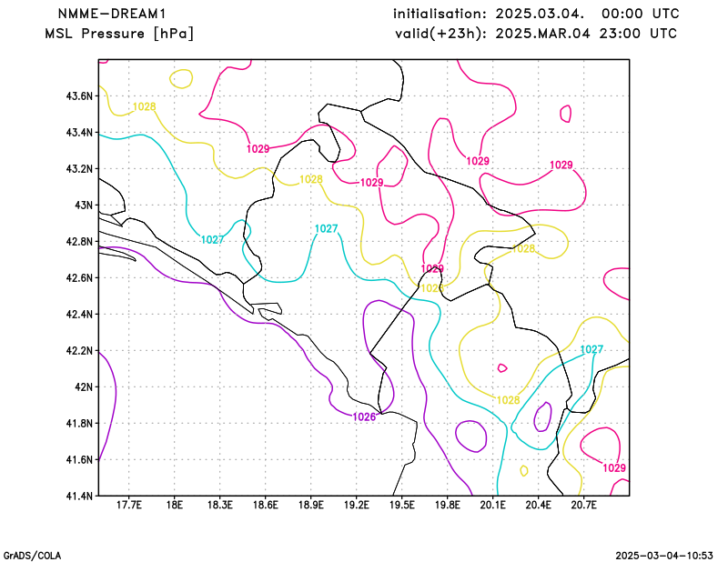Click the NMME-DREAM1 model title text
This screenshot has height=562, width=728.
(112, 14)
